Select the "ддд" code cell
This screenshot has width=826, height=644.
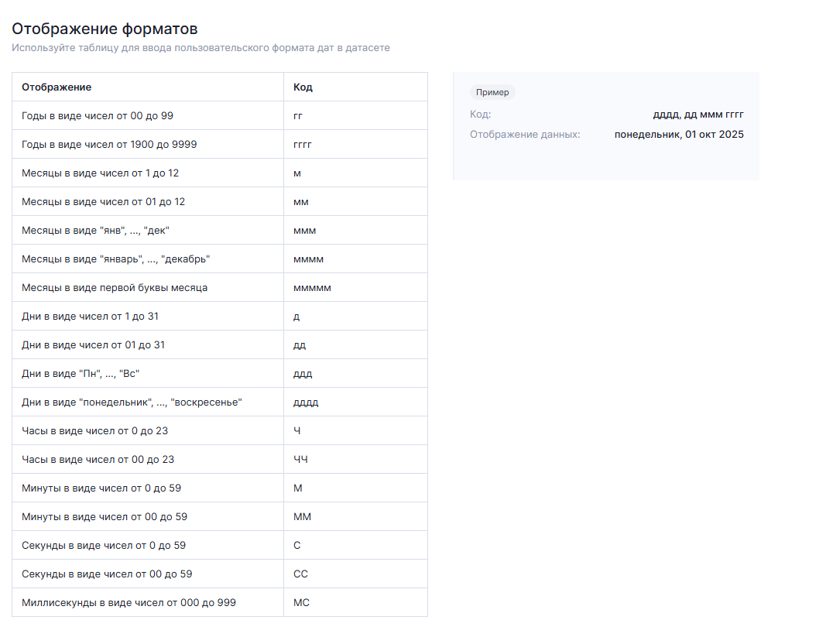(x=303, y=374)
